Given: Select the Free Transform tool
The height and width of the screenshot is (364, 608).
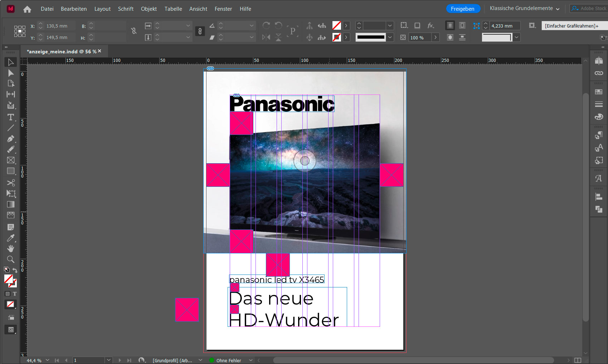Looking at the screenshot, I should [x=11, y=194].
